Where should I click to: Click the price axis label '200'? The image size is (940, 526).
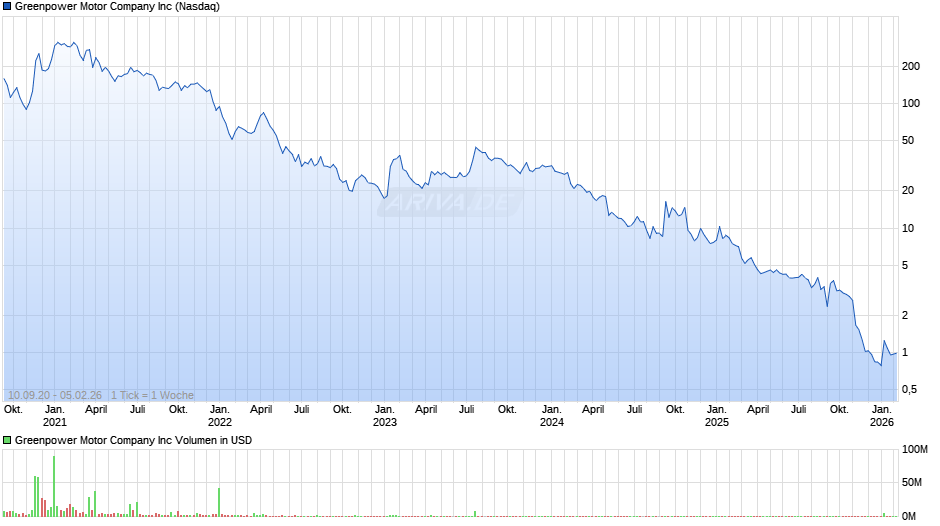tap(911, 67)
